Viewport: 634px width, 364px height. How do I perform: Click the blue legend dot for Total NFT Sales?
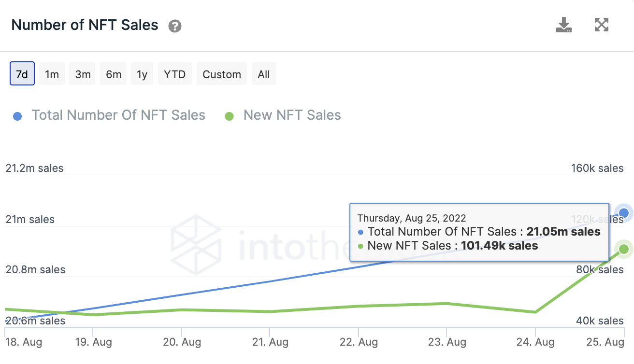coord(17,116)
